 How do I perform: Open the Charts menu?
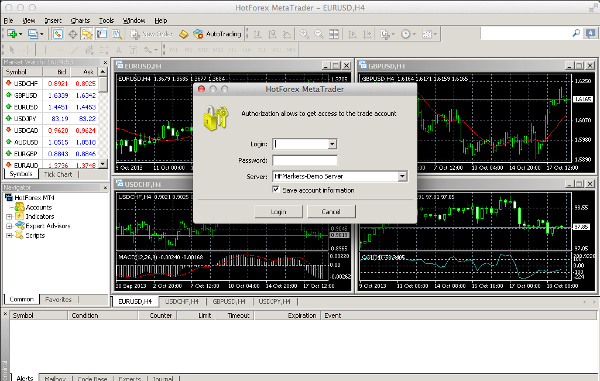point(80,20)
